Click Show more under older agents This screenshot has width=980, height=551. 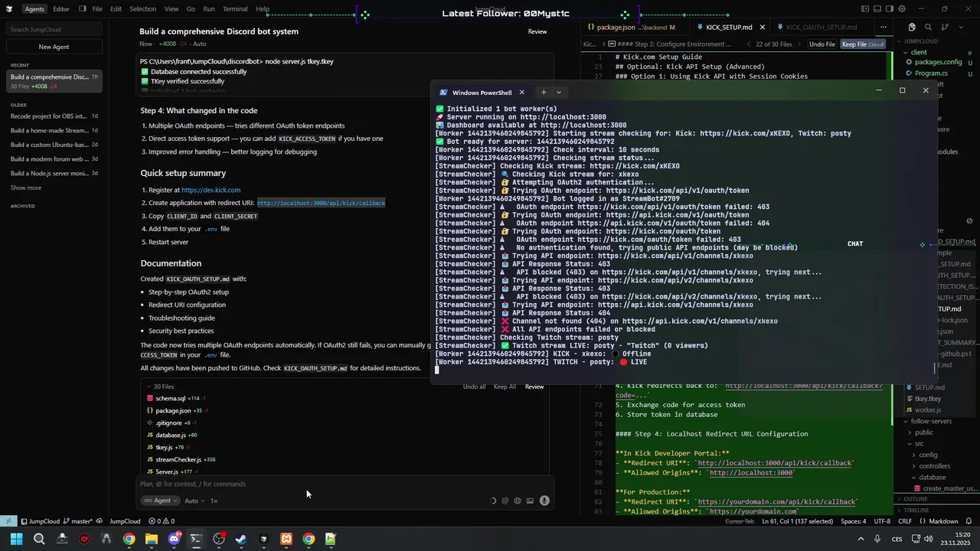26,187
